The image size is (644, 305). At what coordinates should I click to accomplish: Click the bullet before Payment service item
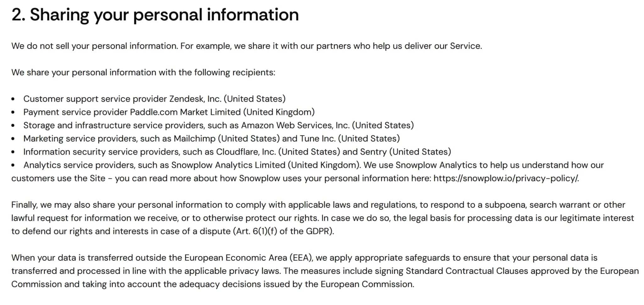(x=13, y=112)
